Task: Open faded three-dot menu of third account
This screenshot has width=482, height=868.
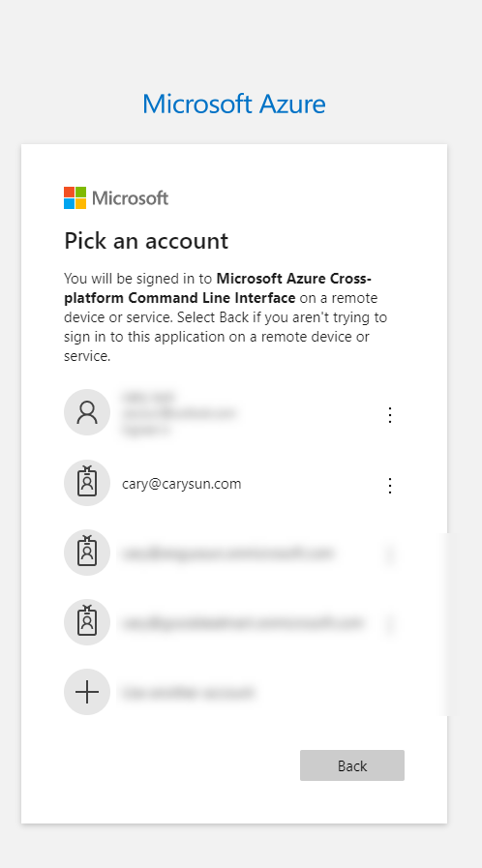Action: (x=390, y=554)
